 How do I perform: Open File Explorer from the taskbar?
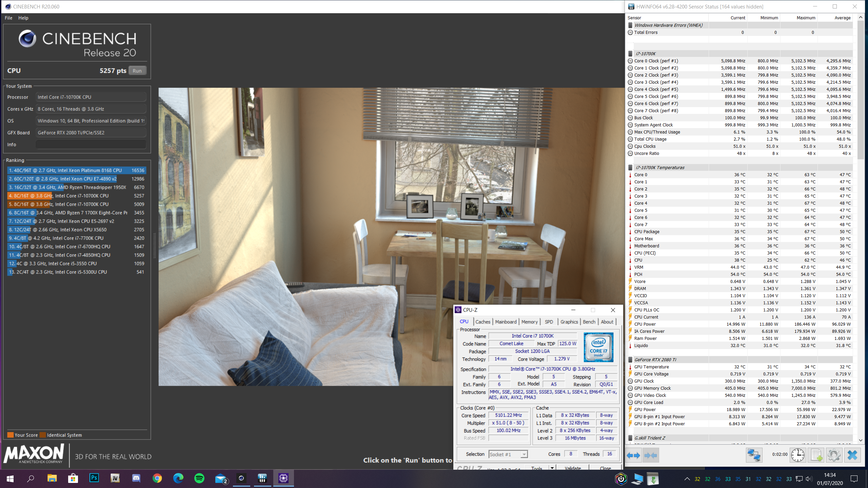coord(52,478)
